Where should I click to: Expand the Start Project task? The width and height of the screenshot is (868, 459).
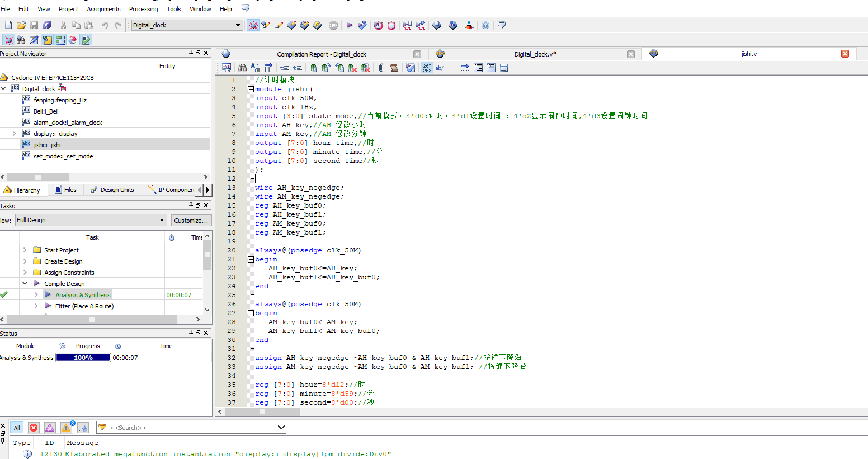tap(25, 250)
